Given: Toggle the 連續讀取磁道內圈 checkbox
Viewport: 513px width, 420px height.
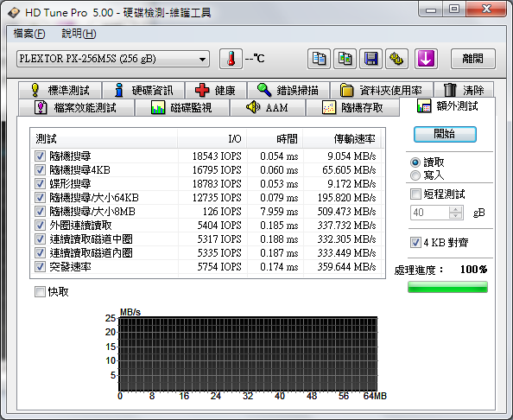Looking at the screenshot, I should 40,253.
